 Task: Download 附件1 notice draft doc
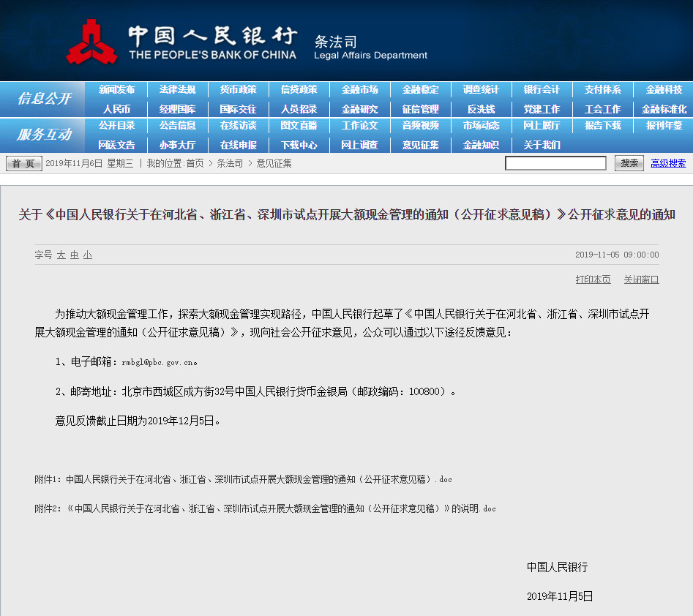coord(243,479)
